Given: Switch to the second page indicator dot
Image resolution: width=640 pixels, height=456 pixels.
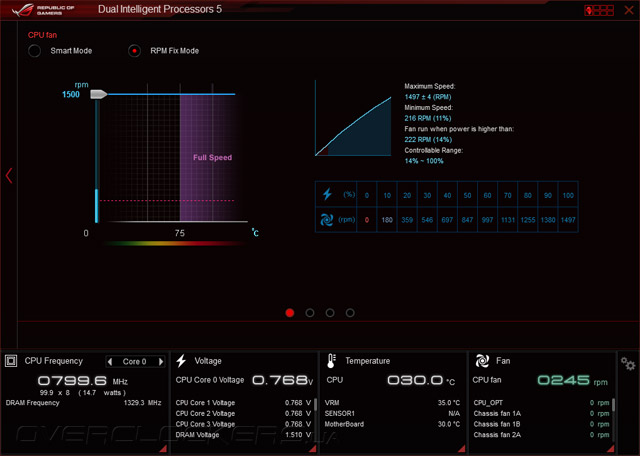Looking at the screenshot, I should click(310, 313).
